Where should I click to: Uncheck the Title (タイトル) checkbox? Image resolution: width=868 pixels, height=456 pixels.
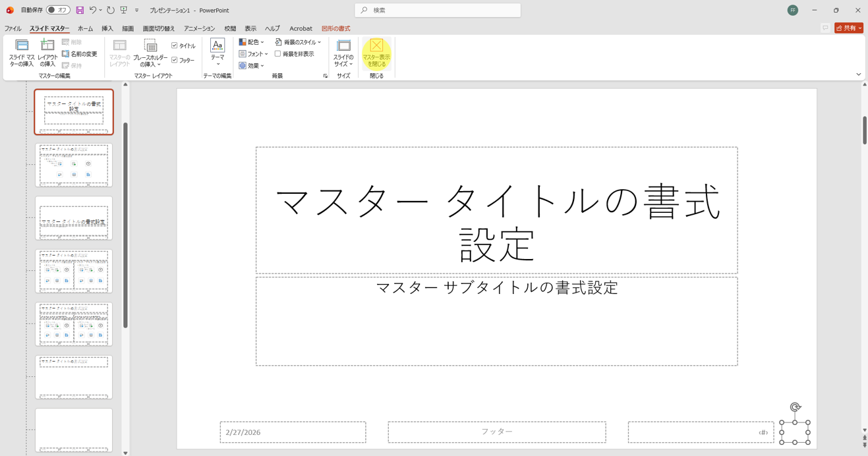click(175, 45)
